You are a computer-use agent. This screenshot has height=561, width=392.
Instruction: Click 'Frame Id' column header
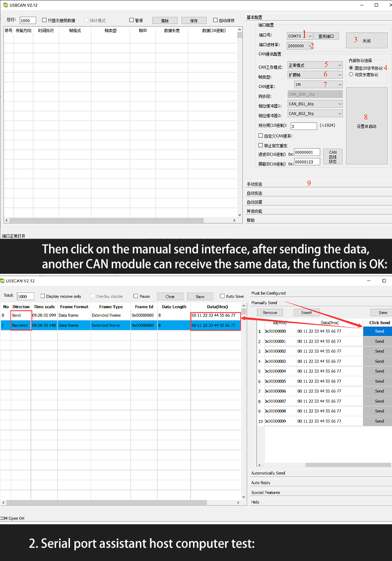pyautogui.click(x=144, y=307)
